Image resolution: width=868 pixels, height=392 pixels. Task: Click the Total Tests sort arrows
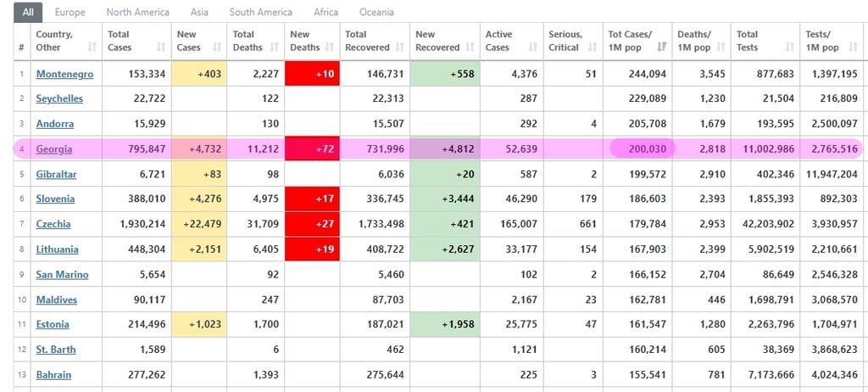[791, 48]
